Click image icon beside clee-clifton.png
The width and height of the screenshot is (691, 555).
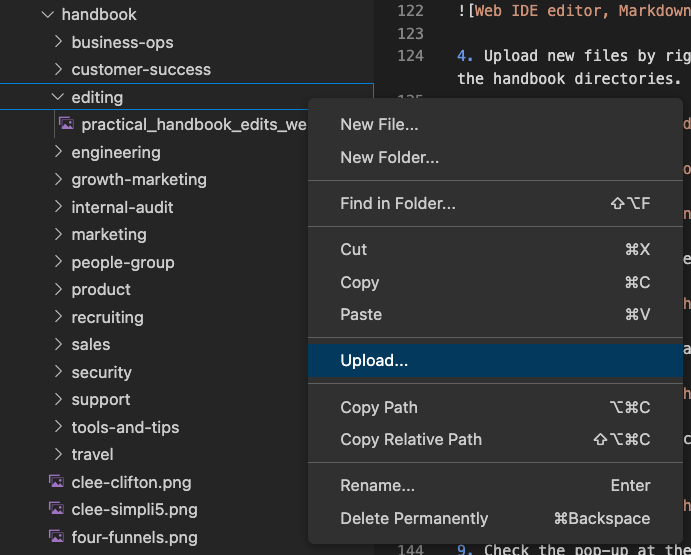point(56,482)
